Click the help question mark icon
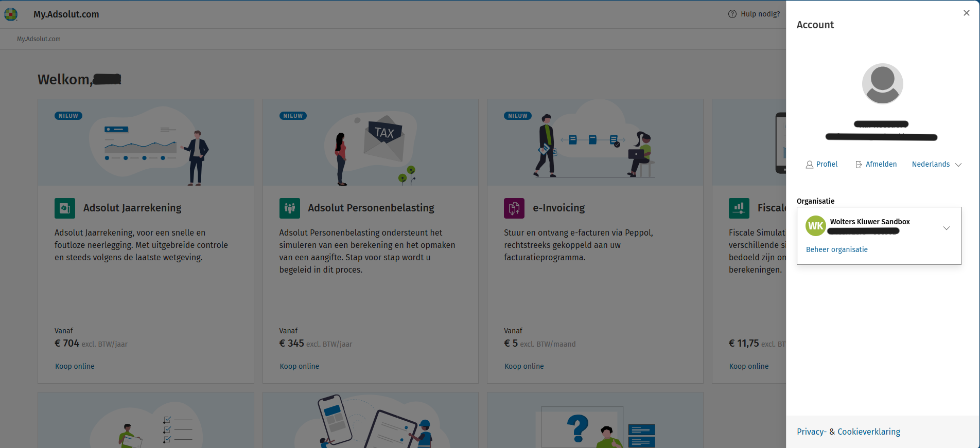 click(732, 14)
